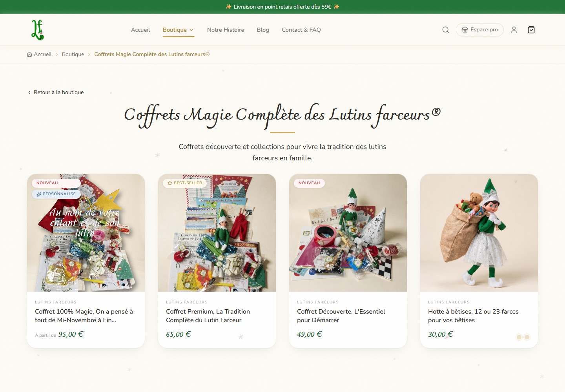
Task: Open the Notre Histoire menu item
Action: [x=226, y=30]
